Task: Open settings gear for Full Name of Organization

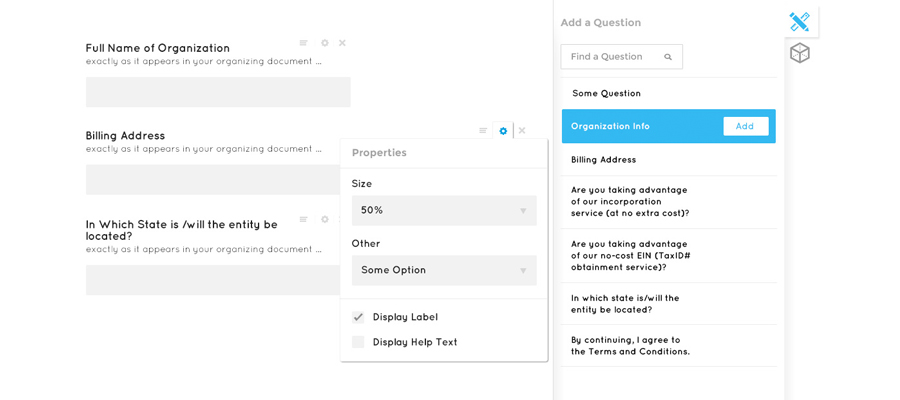Action: 325,43
